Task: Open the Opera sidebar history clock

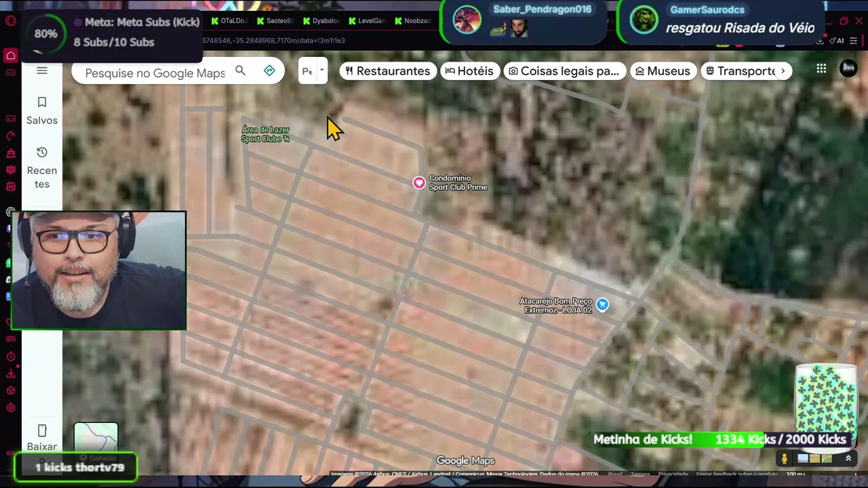Action: (x=11, y=357)
